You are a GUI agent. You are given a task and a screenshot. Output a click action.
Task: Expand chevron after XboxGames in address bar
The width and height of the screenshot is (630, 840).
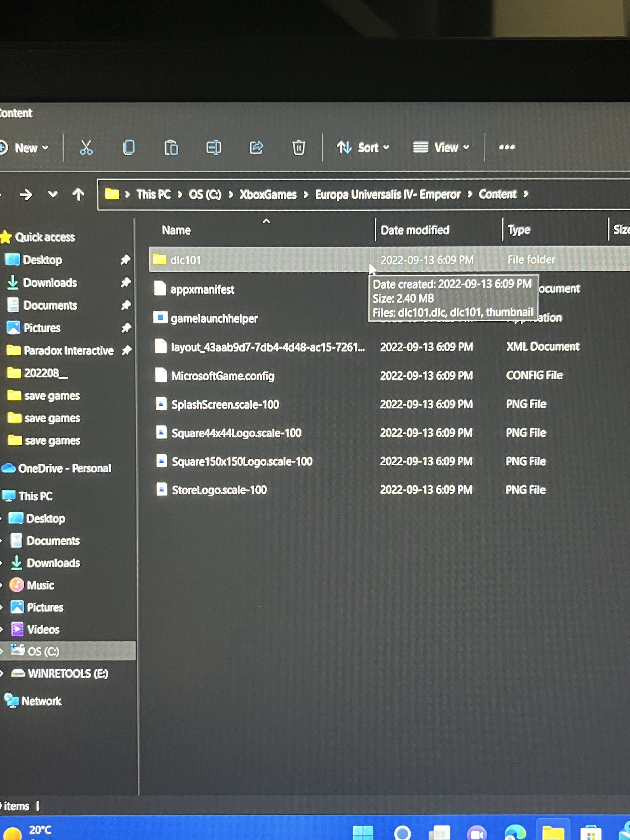pyautogui.click(x=305, y=195)
